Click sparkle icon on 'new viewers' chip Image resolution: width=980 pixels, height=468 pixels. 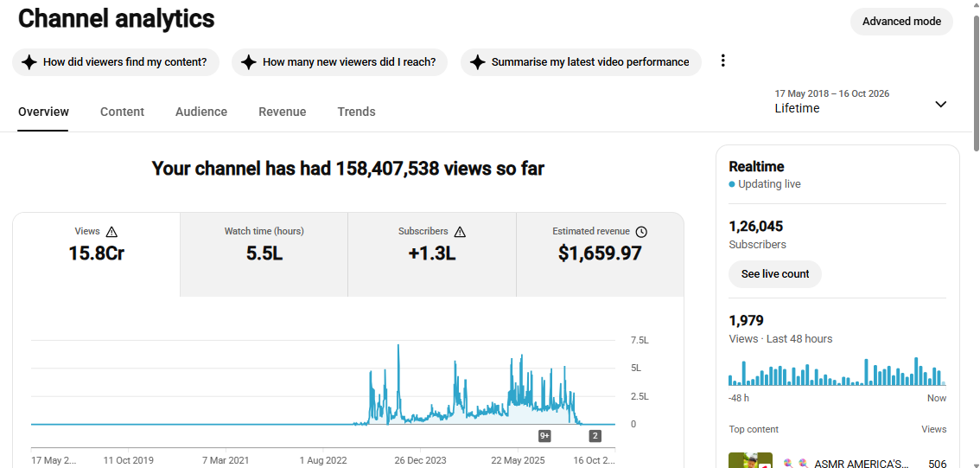click(x=249, y=62)
